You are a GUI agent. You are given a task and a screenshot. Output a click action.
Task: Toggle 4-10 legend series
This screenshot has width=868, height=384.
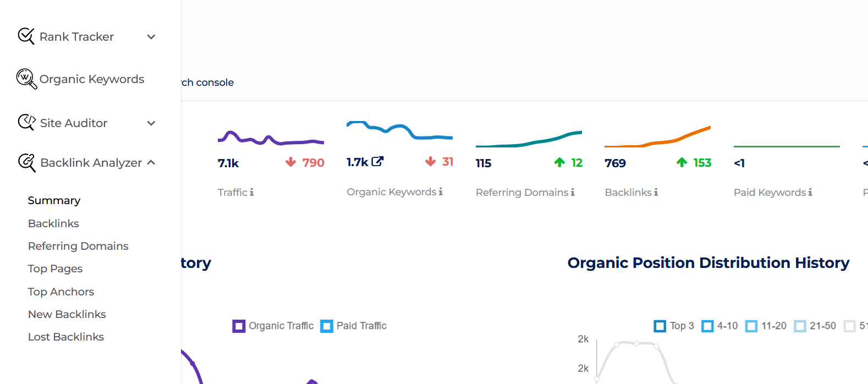pos(707,326)
